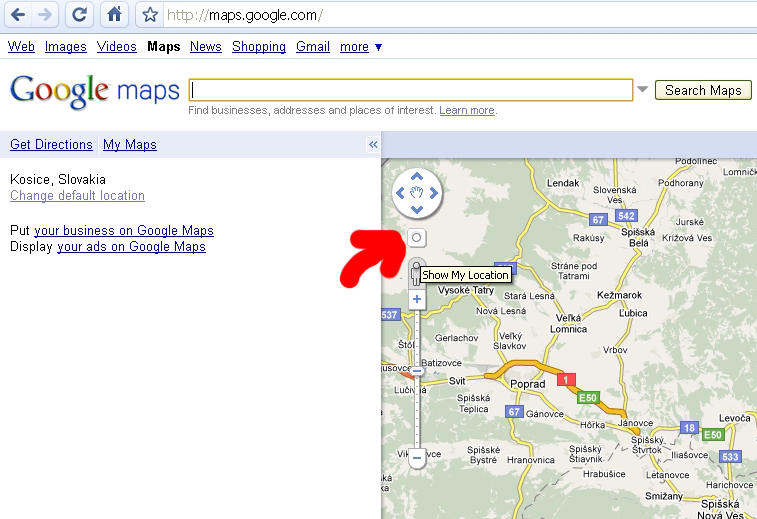Open the Gmail link
Image resolution: width=757 pixels, height=519 pixels.
pos(313,46)
